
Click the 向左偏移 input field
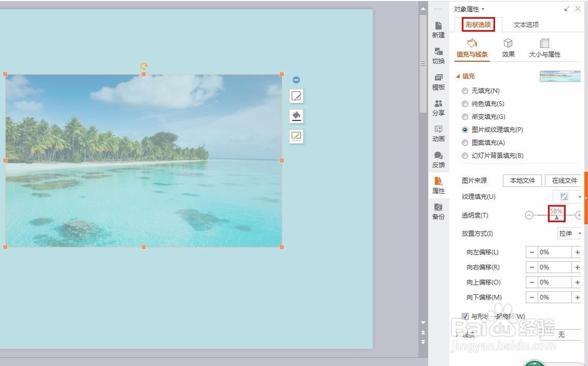(x=554, y=252)
